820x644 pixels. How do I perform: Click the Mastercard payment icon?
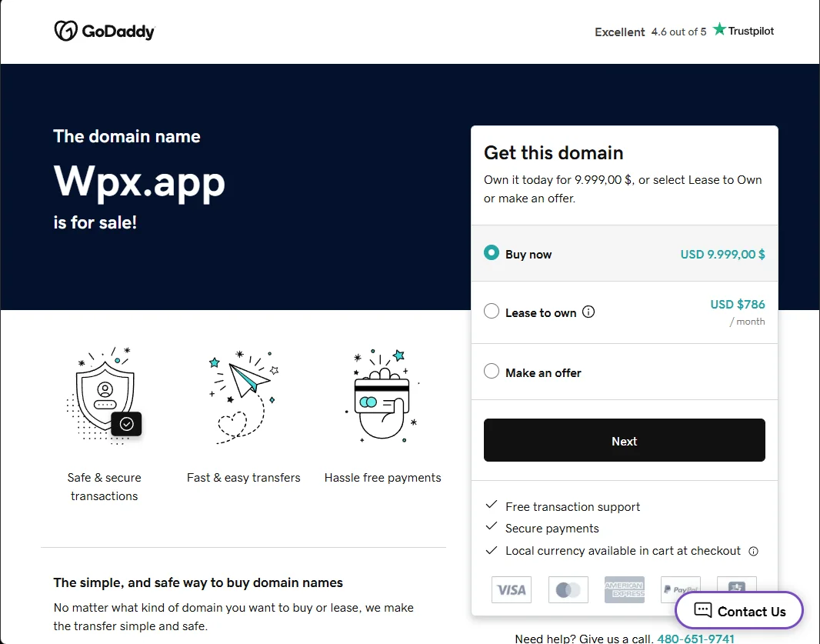568,589
